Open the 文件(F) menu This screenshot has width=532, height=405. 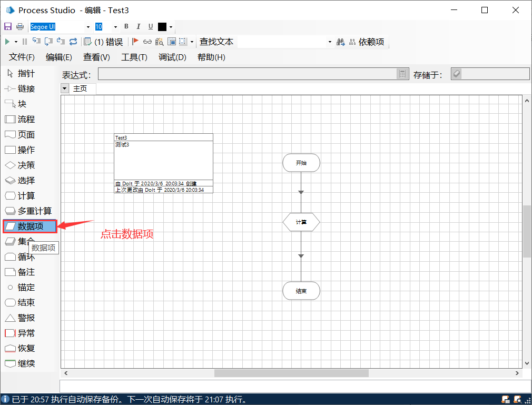click(x=22, y=57)
